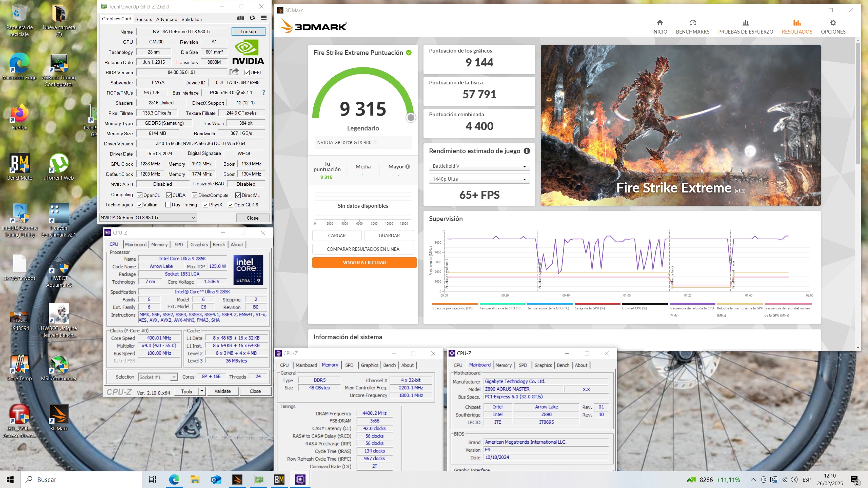Expand GPU selector dropdown in GPU-Z

pos(148,218)
